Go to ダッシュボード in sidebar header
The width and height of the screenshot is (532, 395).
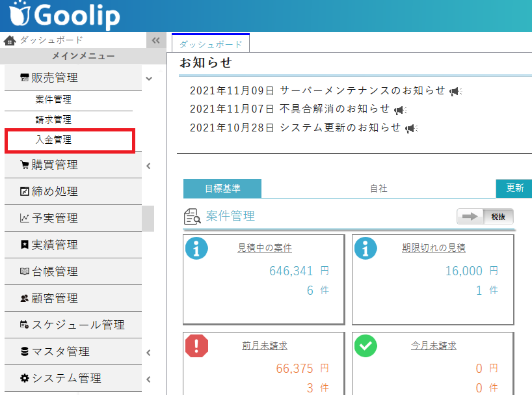tap(51, 40)
